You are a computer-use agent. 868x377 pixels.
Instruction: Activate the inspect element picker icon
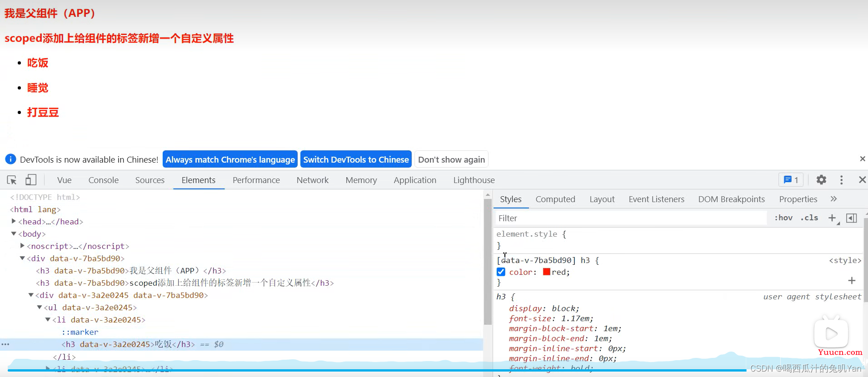[x=12, y=180]
